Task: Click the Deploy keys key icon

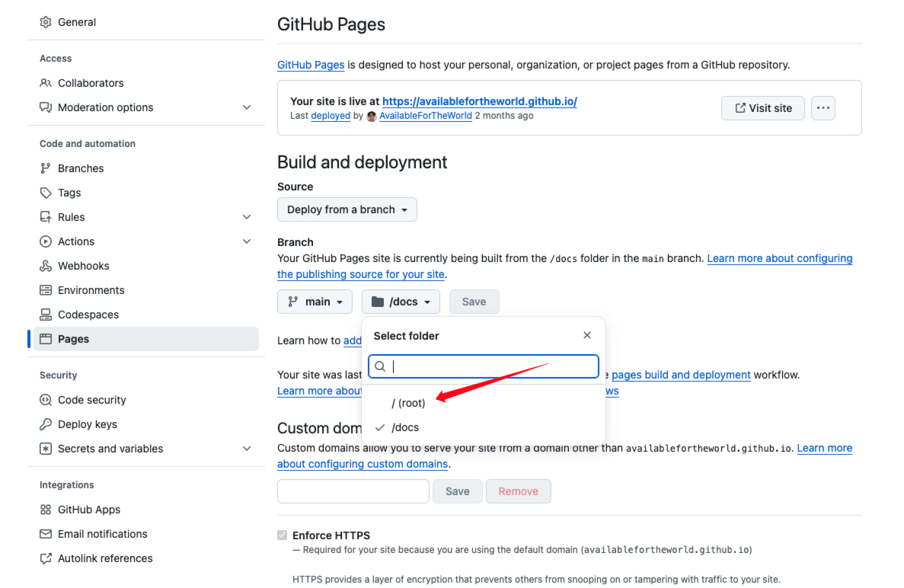Action: pyautogui.click(x=46, y=424)
